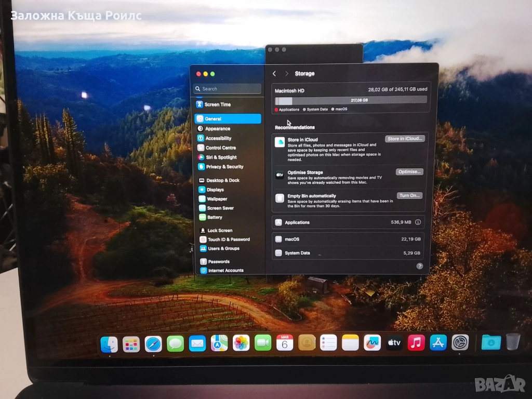Screen dimensions: 532x399
Task: Open Safari from the Dock
Action: point(153,343)
